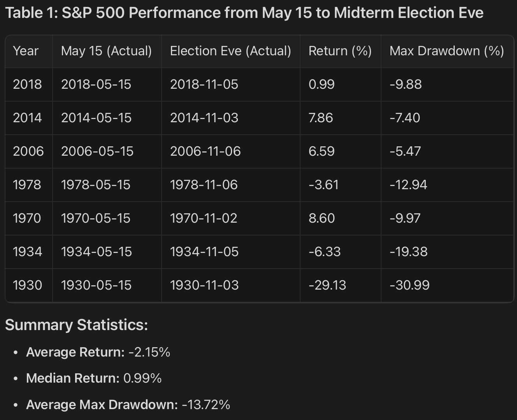Select the 2018 year cell
Image resolution: width=517 pixels, height=420 pixels.
pos(27,84)
